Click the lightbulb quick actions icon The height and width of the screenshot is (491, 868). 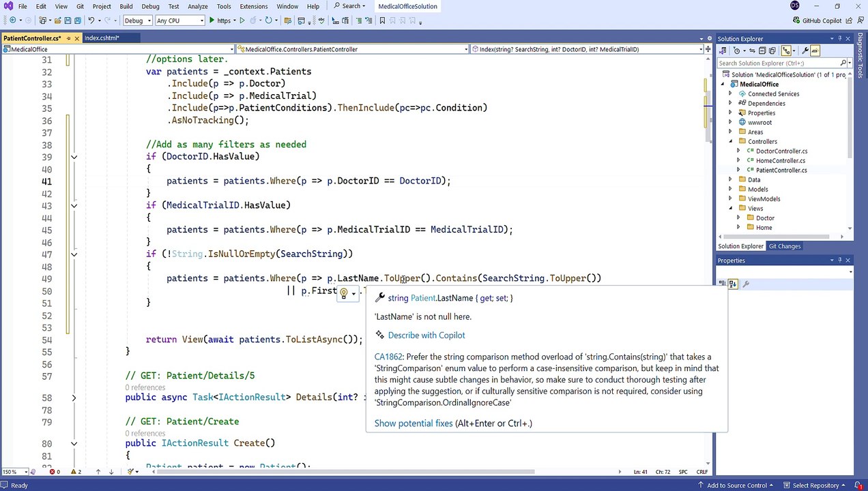[344, 293]
